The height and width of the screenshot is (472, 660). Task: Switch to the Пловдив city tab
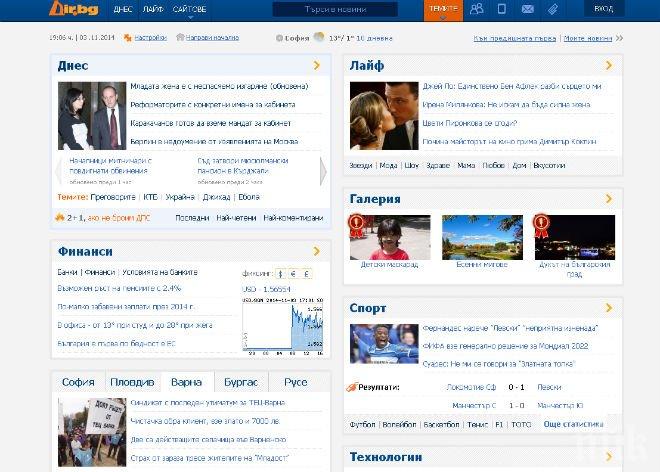click(x=133, y=382)
